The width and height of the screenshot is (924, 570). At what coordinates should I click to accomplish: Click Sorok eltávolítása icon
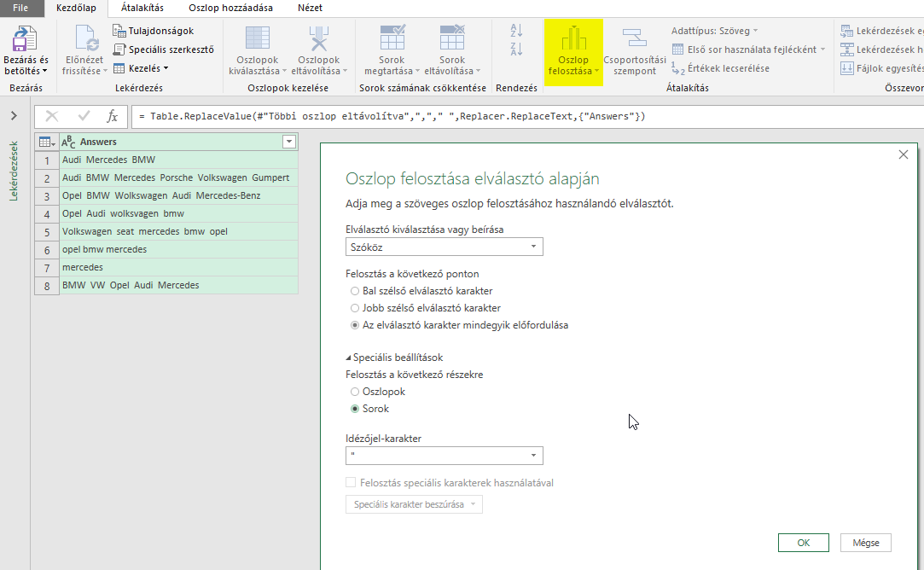pyautogui.click(x=452, y=39)
